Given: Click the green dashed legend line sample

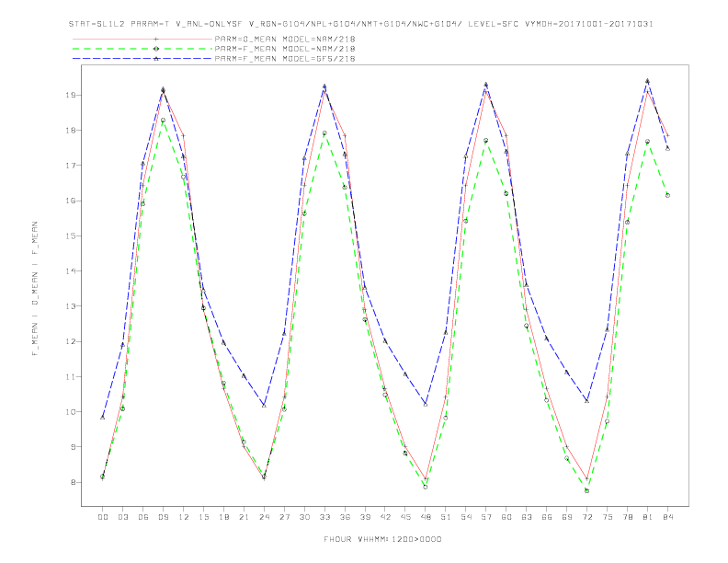Looking at the screenshot, I should click(x=142, y=49).
